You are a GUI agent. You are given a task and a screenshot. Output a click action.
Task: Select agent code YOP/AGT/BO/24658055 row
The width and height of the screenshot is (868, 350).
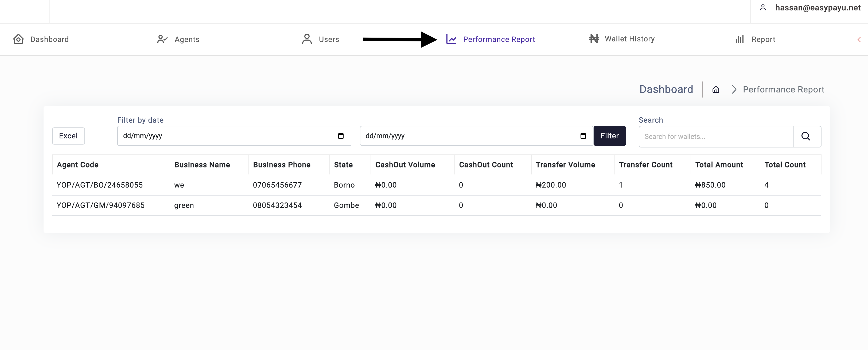coord(100,185)
